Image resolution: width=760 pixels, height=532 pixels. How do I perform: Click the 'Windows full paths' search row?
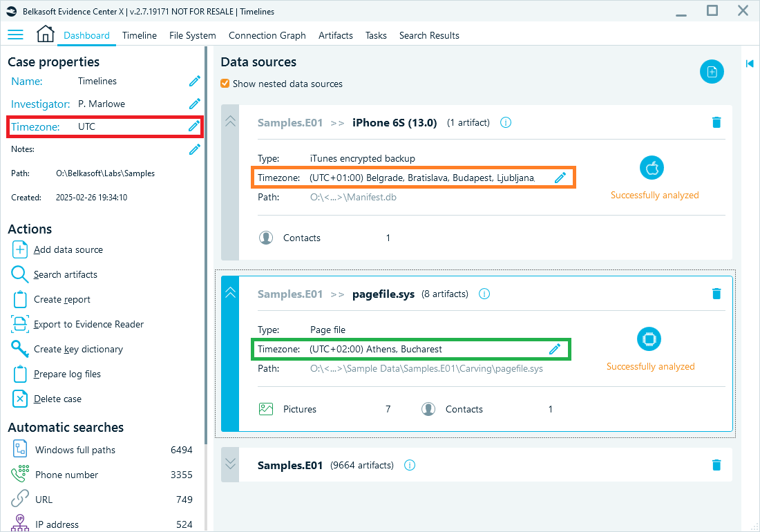pyautogui.click(x=102, y=450)
